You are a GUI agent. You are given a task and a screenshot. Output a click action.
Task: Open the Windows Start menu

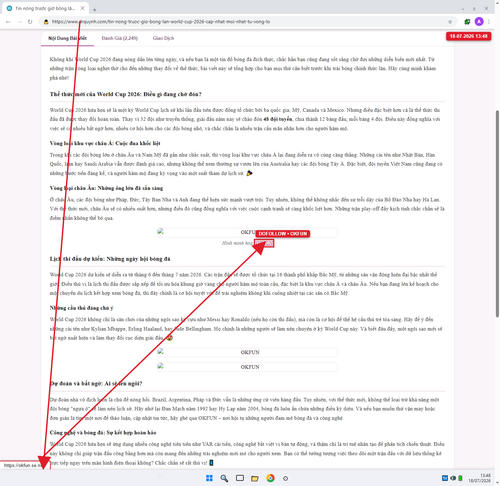[209, 478]
